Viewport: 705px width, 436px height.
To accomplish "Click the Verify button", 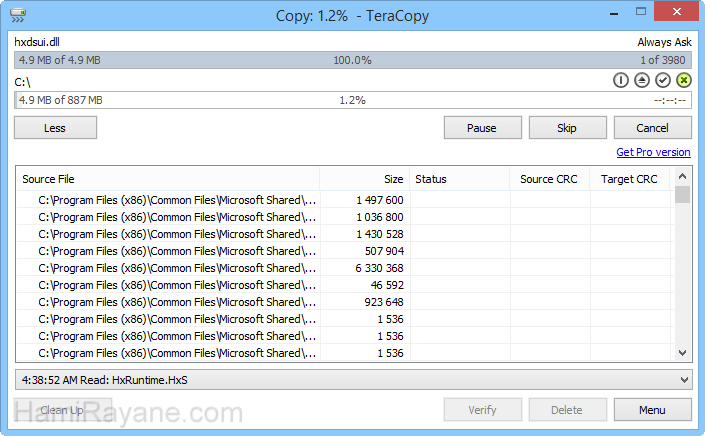I will (482, 410).
